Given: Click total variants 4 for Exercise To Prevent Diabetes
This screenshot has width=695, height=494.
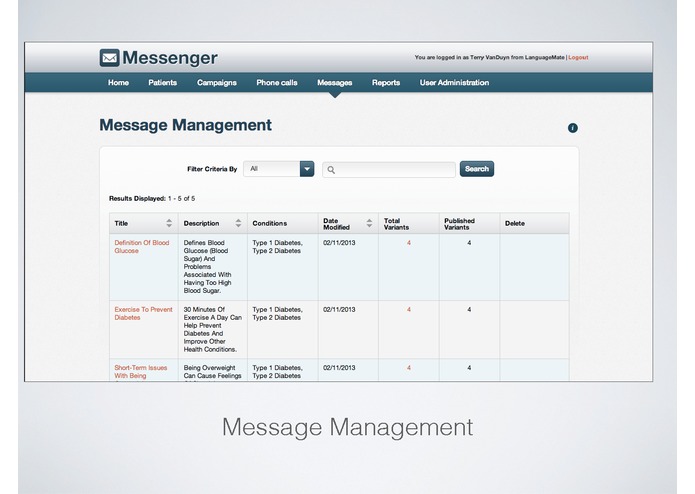Looking at the screenshot, I should pos(409,310).
